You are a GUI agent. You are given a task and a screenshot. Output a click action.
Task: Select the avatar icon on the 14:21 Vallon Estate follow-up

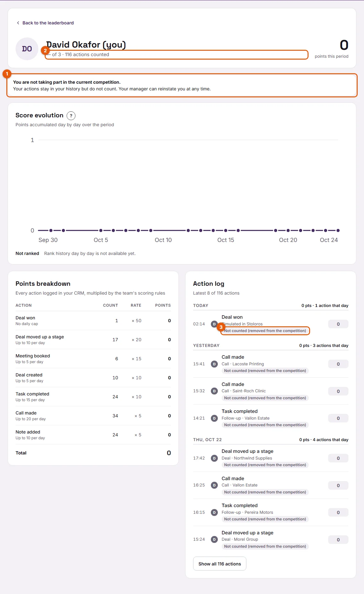(x=214, y=418)
